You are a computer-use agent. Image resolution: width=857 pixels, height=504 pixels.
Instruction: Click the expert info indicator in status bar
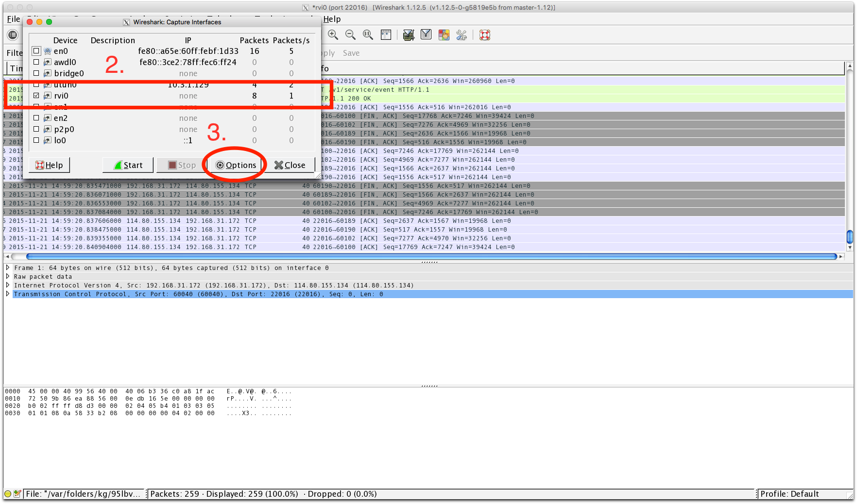(x=8, y=494)
